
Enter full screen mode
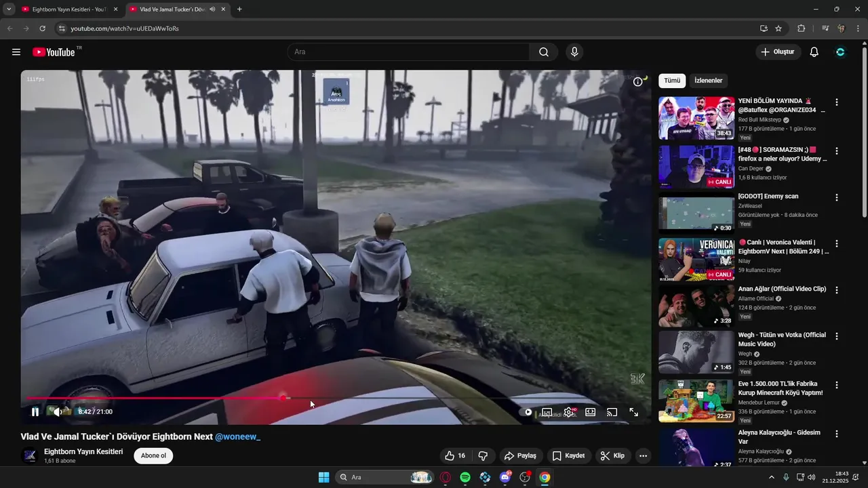[x=634, y=411]
